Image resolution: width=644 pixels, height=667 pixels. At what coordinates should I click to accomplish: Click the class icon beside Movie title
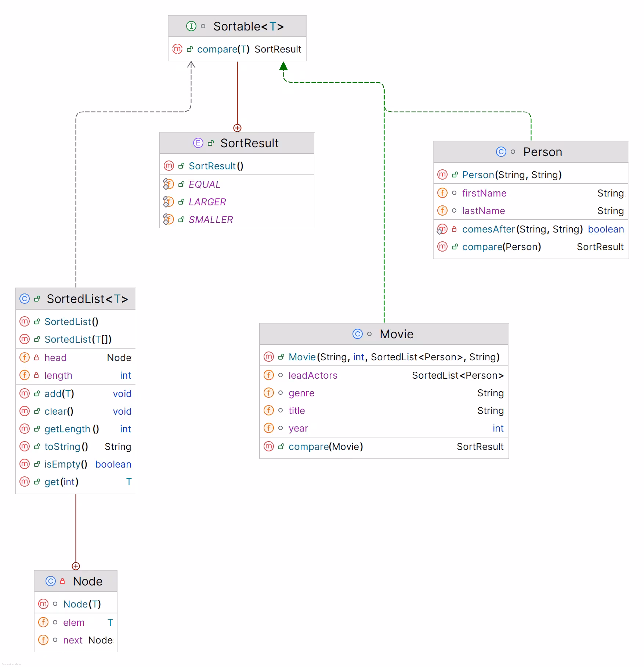[357, 334]
